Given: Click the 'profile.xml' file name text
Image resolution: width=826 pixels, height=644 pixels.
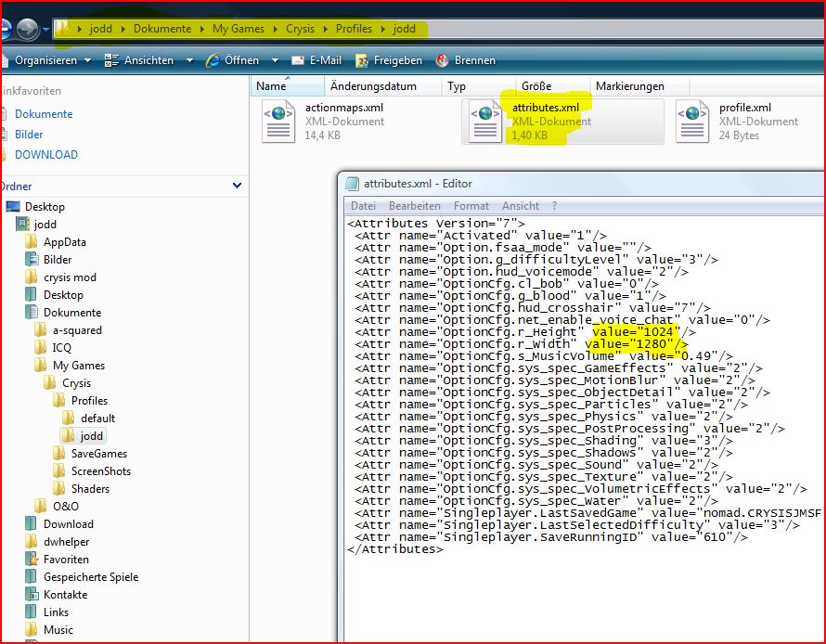Looking at the screenshot, I should point(745,108).
